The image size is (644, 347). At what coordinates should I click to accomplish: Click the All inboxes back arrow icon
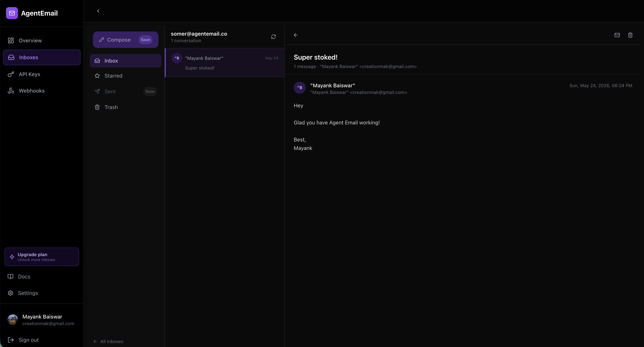95,342
